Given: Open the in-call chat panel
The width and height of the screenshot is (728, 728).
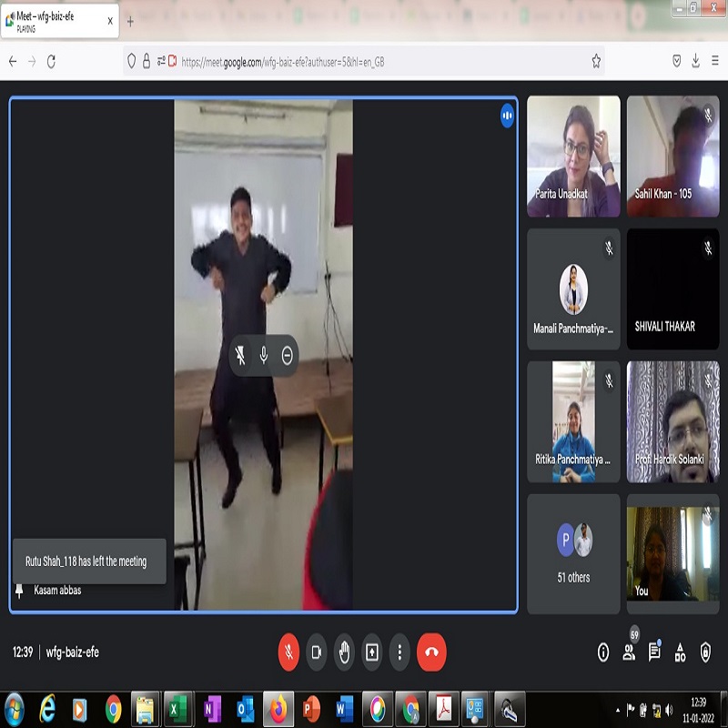Looking at the screenshot, I should [654, 652].
